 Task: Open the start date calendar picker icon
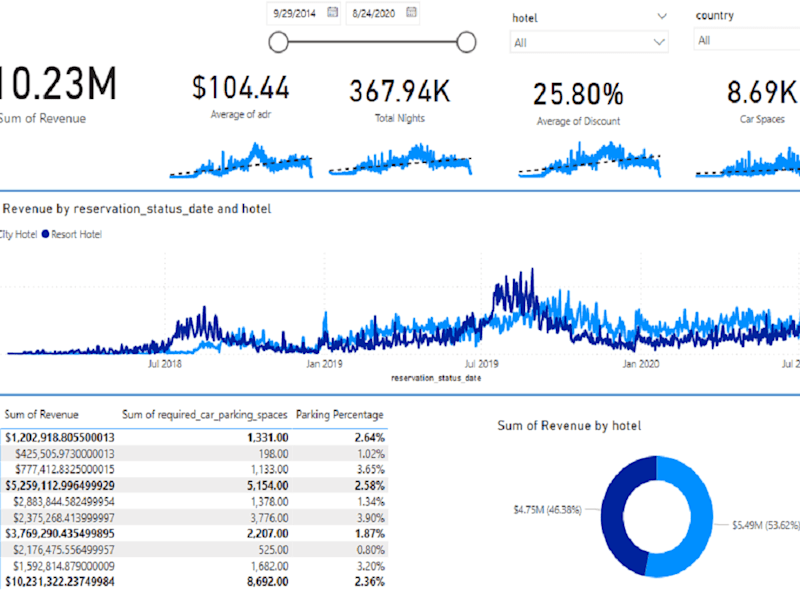[332, 12]
